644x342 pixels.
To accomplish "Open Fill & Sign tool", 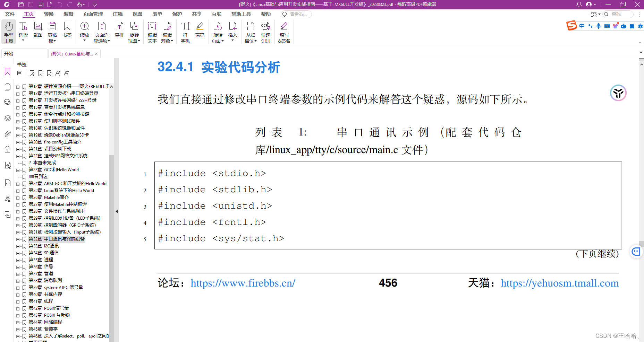I will 284,32.
